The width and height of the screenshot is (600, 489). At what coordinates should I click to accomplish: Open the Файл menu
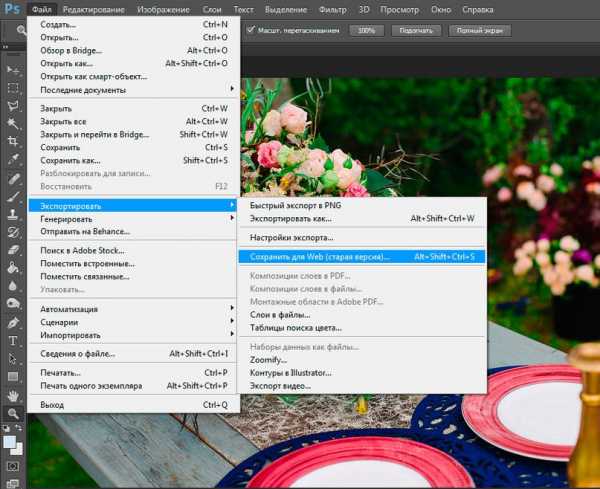[42, 9]
